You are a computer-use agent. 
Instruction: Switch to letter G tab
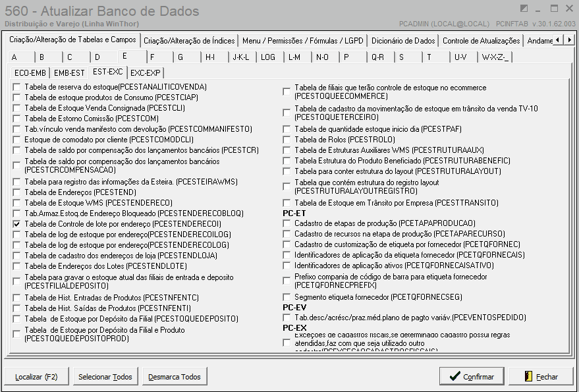tap(187, 57)
